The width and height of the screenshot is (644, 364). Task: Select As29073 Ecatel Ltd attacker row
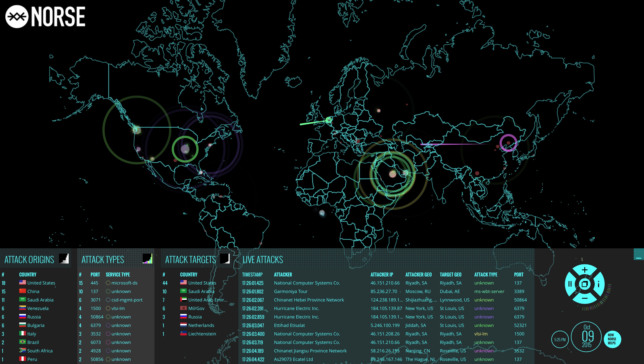coord(386,359)
